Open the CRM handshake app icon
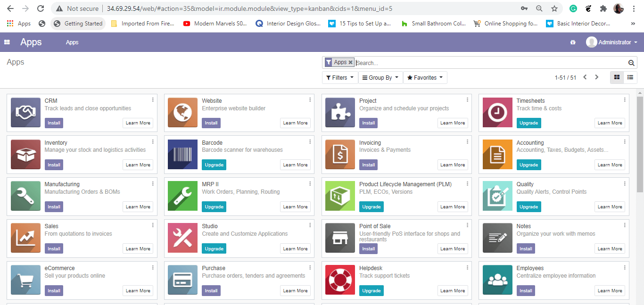The height and width of the screenshot is (305, 644). tap(25, 113)
